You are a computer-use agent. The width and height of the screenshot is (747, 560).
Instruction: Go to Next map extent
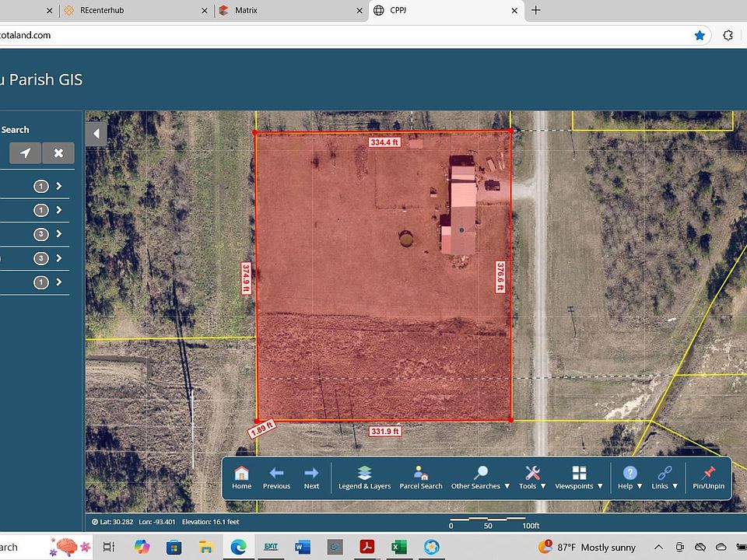coord(311,477)
